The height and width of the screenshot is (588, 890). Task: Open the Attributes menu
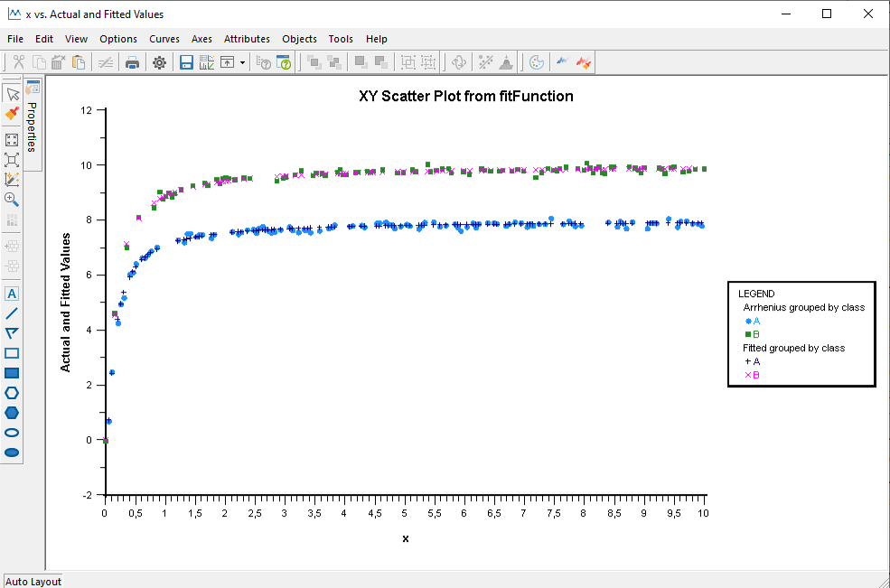click(x=247, y=39)
